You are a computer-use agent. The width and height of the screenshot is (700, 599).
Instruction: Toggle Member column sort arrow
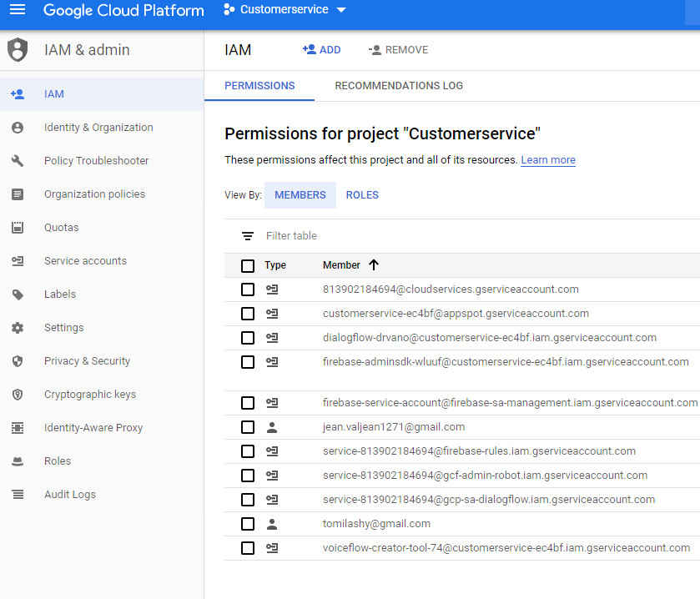(x=374, y=265)
